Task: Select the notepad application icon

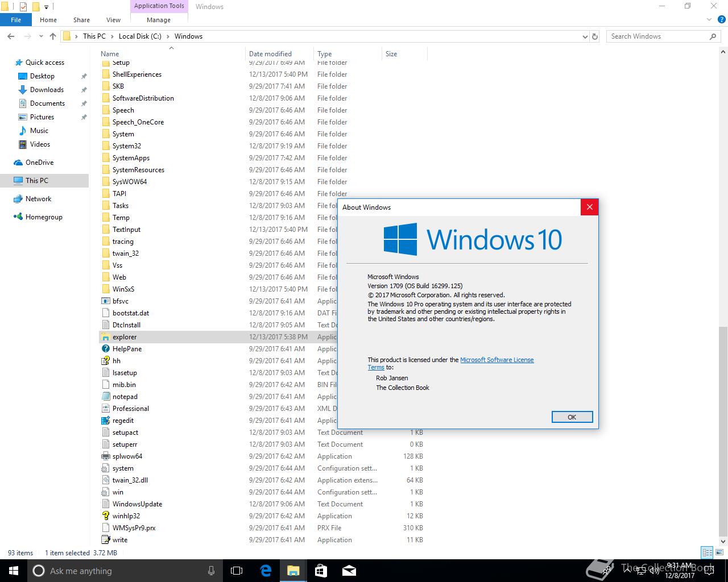Action: point(105,397)
